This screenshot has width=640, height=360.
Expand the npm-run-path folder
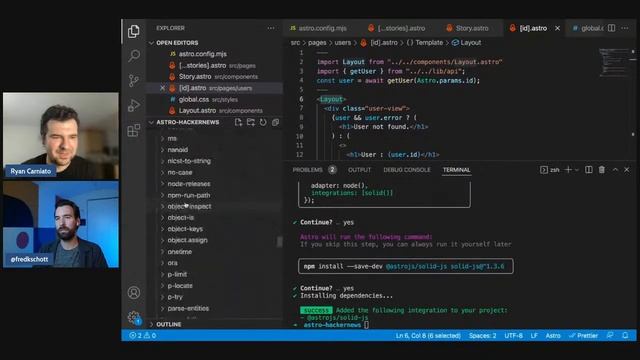(x=189, y=196)
